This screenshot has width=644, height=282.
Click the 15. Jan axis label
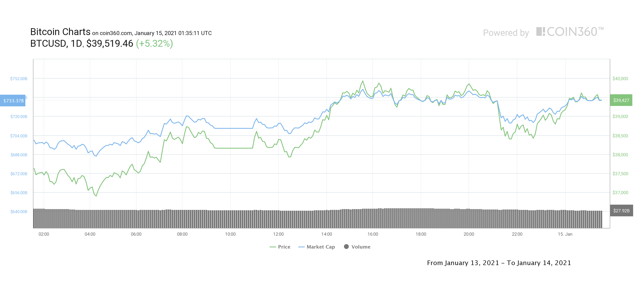pyautogui.click(x=565, y=234)
